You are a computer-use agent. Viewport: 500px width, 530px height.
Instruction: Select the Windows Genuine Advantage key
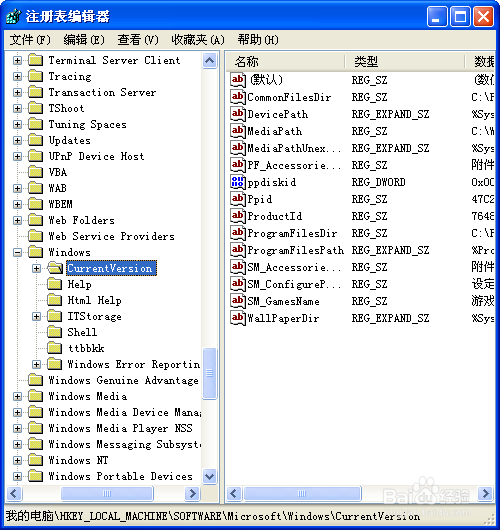point(123,380)
